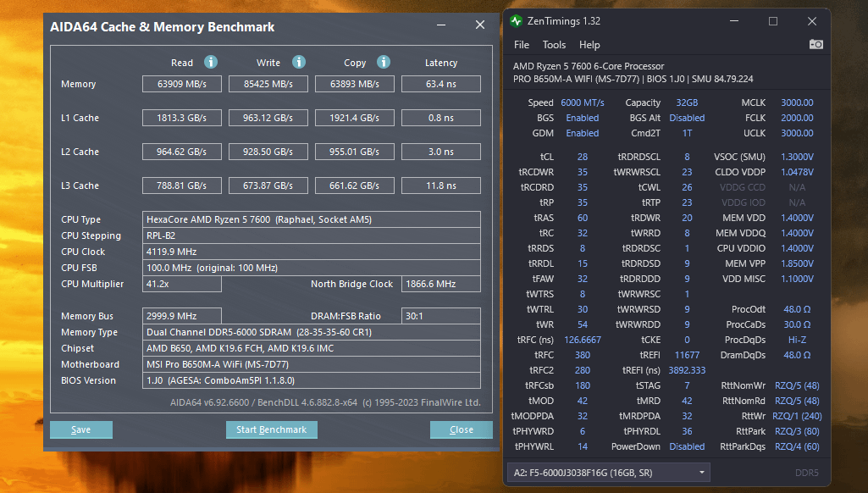Image resolution: width=868 pixels, height=493 pixels.
Task: Minimize the ZenTimings window
Action: click(734, 21)
